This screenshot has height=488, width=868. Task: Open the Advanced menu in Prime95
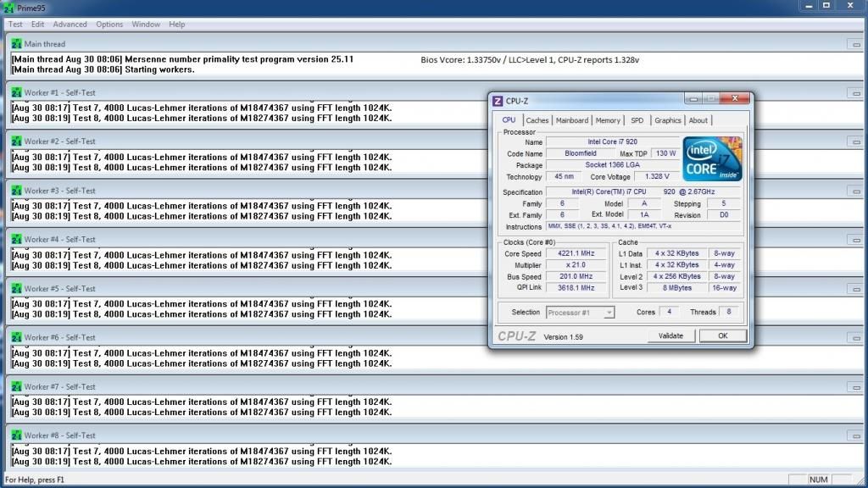coord(70,25)
